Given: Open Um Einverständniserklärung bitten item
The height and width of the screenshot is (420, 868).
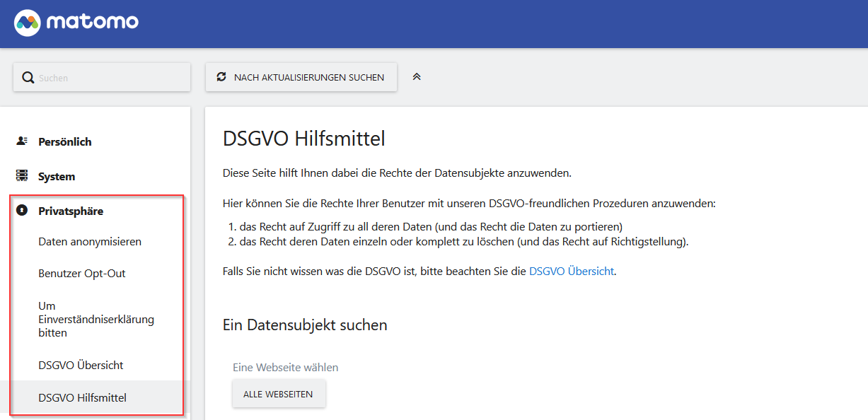Looking at the screenshot, I should coord(96,319).
